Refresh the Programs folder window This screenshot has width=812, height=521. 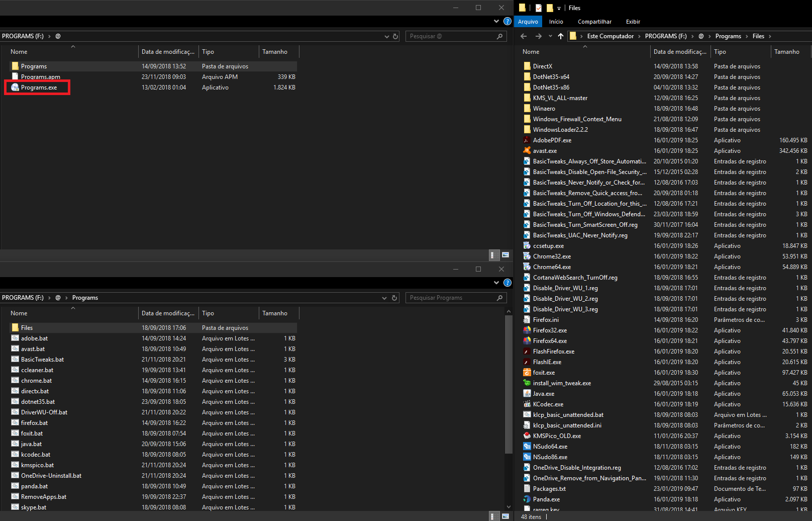[x=394, y=298]
